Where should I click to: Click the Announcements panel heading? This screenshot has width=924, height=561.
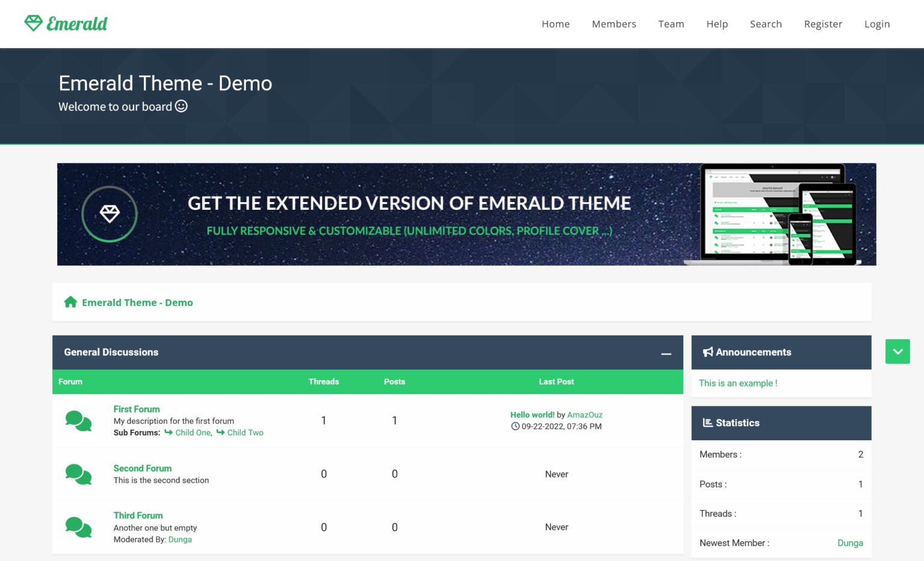pos(753,352)
